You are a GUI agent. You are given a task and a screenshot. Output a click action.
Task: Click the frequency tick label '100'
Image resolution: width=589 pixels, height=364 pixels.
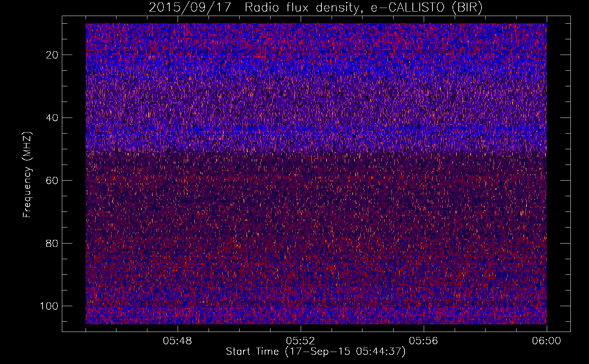(x=50, y=306)
